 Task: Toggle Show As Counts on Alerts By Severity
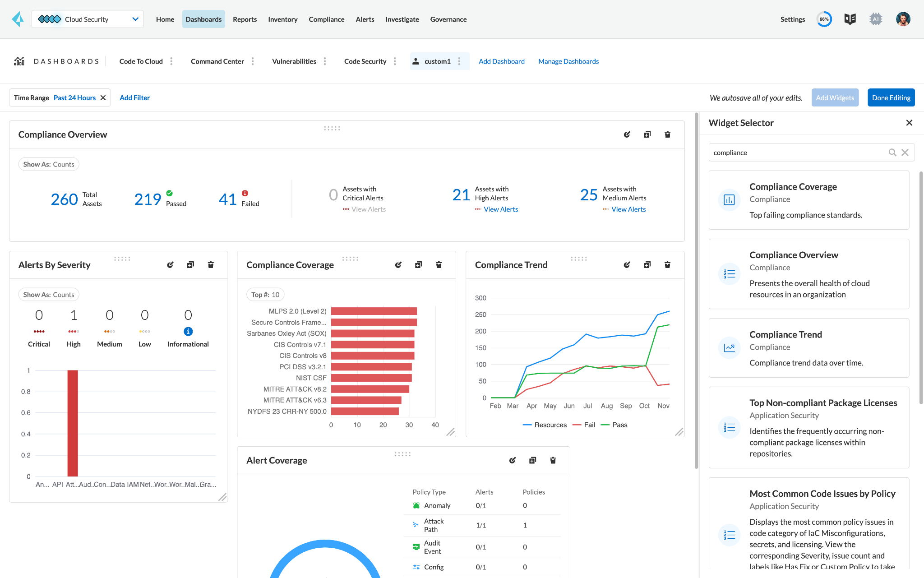point(47,294)
